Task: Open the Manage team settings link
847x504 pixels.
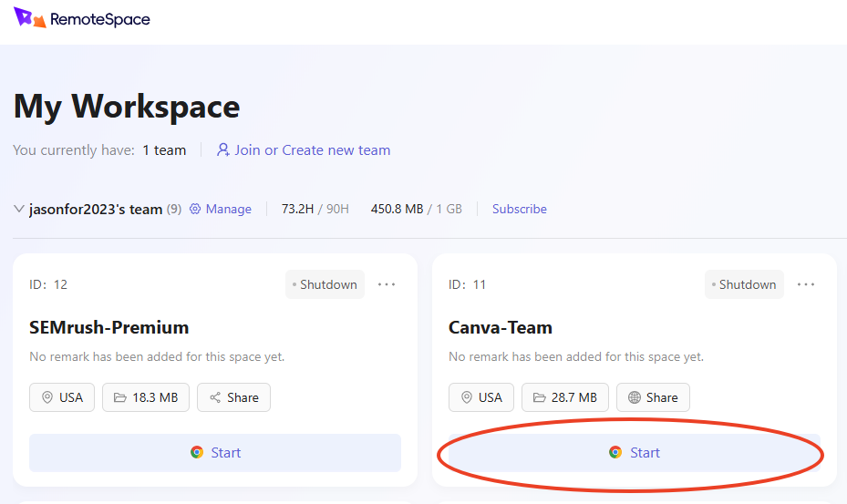Action: point(221,209)
